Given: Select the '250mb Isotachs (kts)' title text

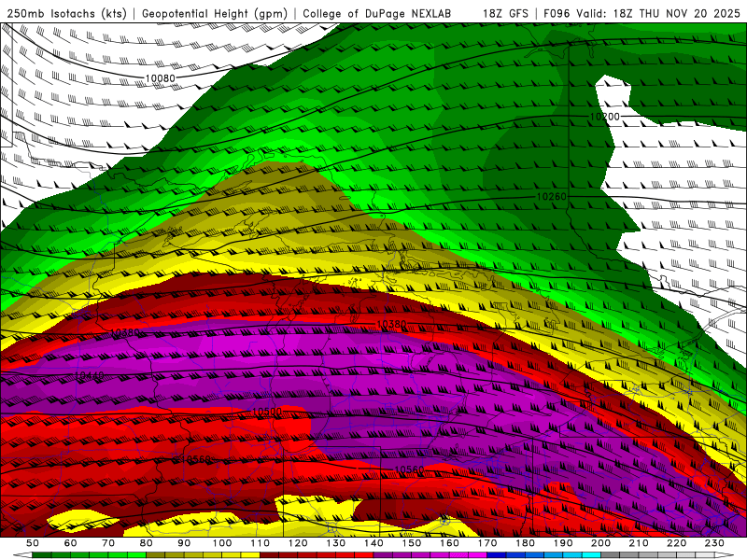Looking at the screenshot, I should click(x=67, y=13).
